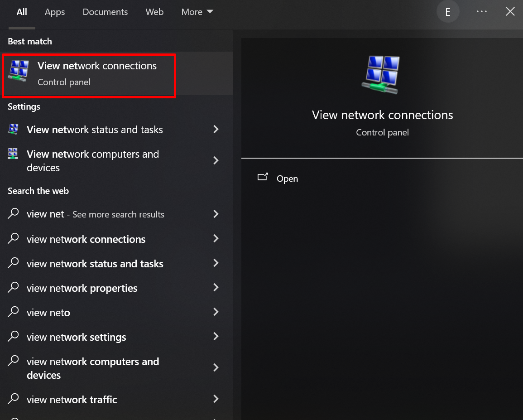Click search icon beside 'view neto'

tap(13, 312)
